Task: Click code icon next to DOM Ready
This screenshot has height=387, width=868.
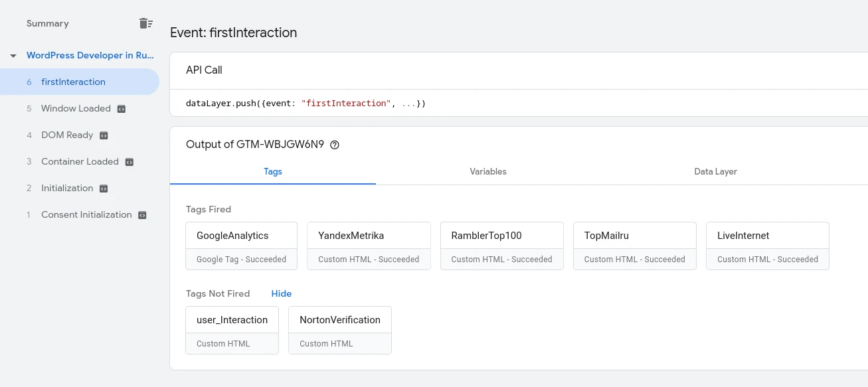Action: coord(104,135)
